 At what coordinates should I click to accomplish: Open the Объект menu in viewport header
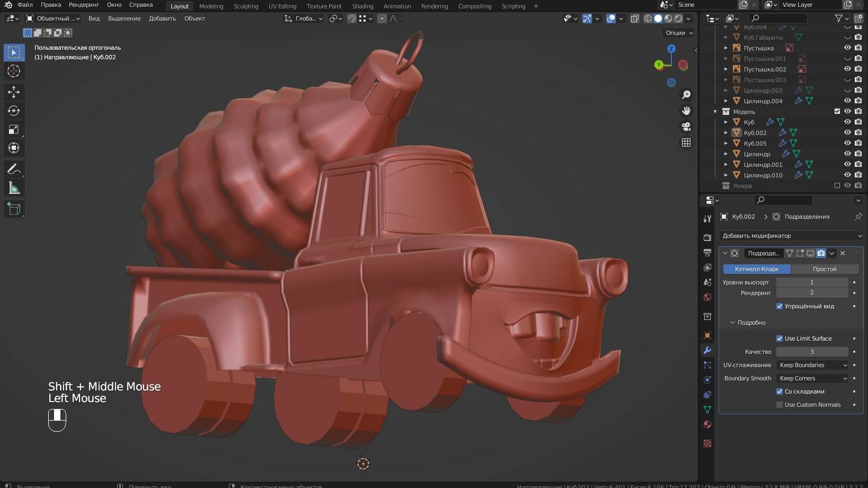[194, 19]
